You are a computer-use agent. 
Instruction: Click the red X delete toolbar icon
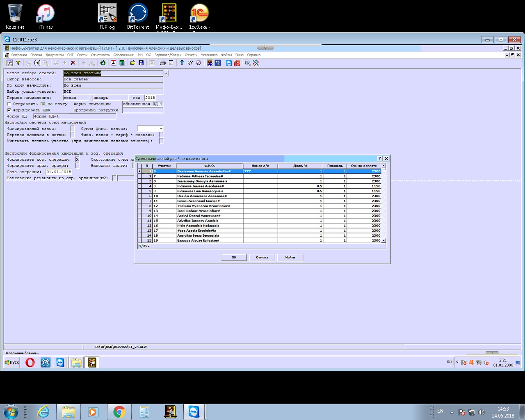click(73, 63)
